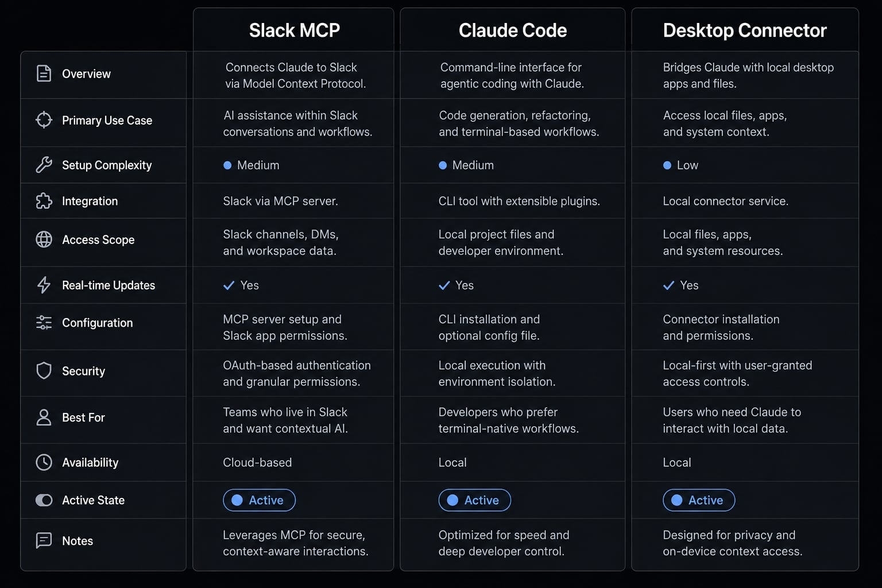Click the Configuration sliders icon
The height and width of the screenshot is (588, 882).
pos(44,323)
